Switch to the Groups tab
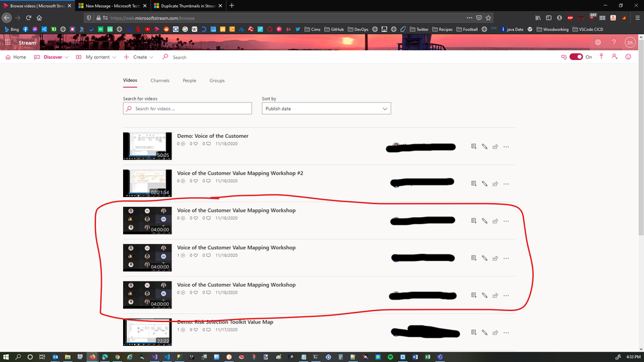The height and width of the screenshot is (362, 644). coord(217,81)
